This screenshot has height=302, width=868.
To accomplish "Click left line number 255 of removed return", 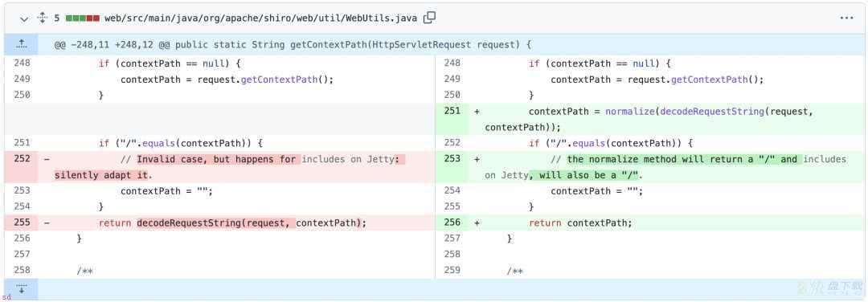I will 23,223.
